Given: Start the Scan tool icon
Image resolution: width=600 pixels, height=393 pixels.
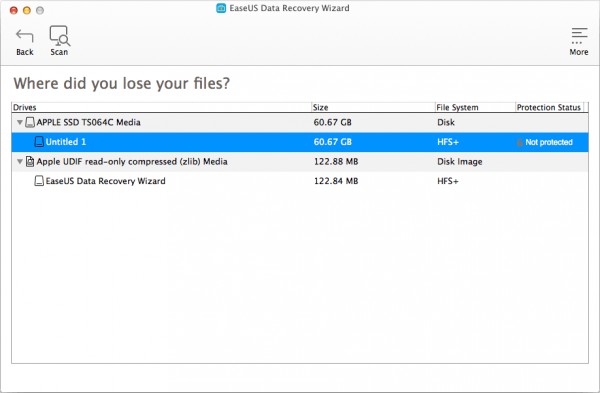Looking at the screenshot, I should 60,36.
